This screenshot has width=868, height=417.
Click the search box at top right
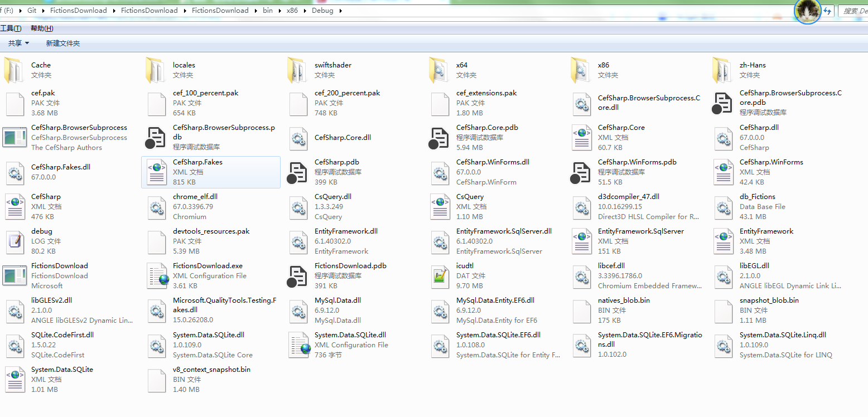(x=853, y=11)
